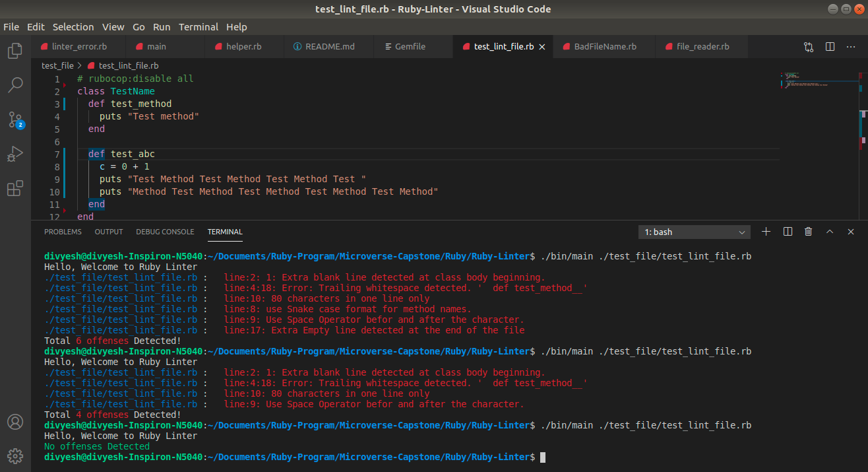The width and height of the screenshot is (868, 472).
Task: Click the 'def test_abc' code line
Action: [121, 154]
